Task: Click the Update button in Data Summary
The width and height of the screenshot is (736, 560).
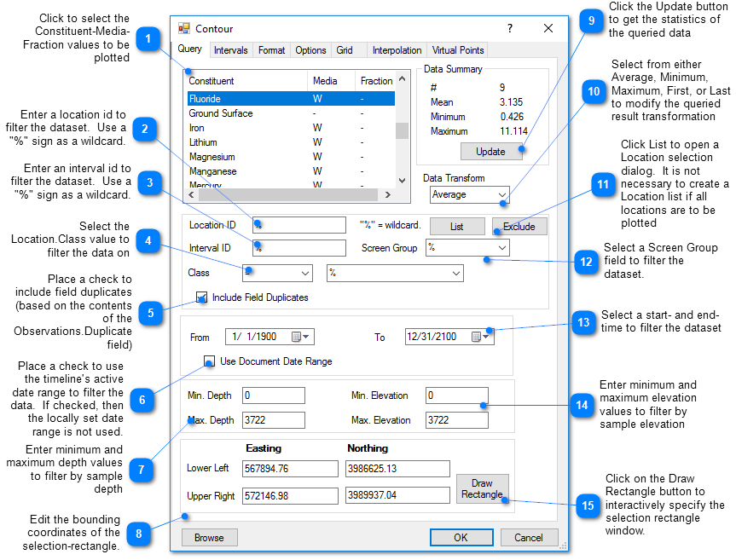Action: coord(491,151)
